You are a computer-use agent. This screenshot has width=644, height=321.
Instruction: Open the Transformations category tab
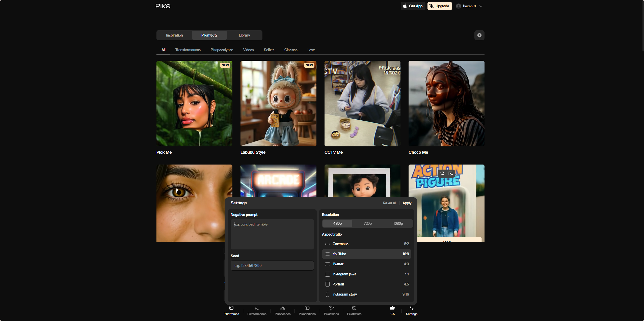[x=188, y=50]
